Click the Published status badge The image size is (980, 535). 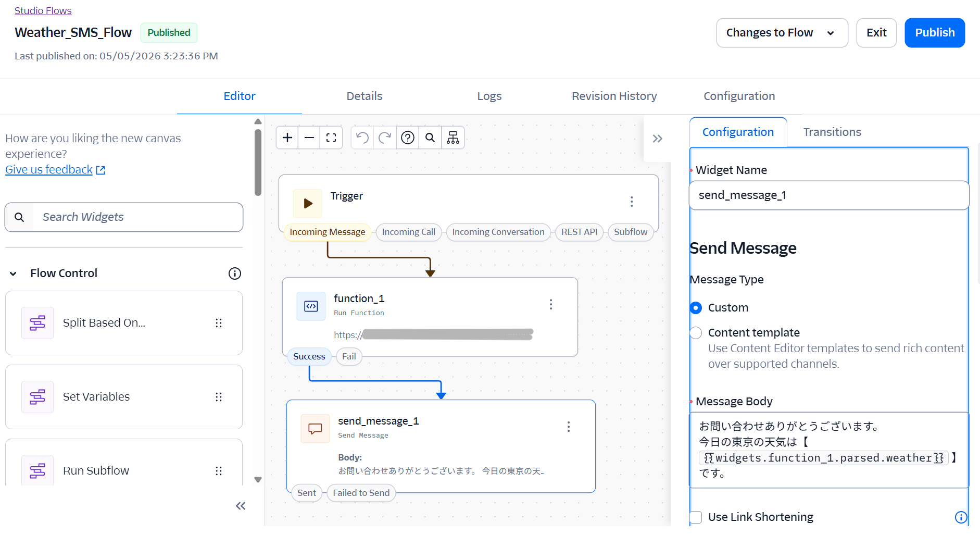(x=169, y=33)
